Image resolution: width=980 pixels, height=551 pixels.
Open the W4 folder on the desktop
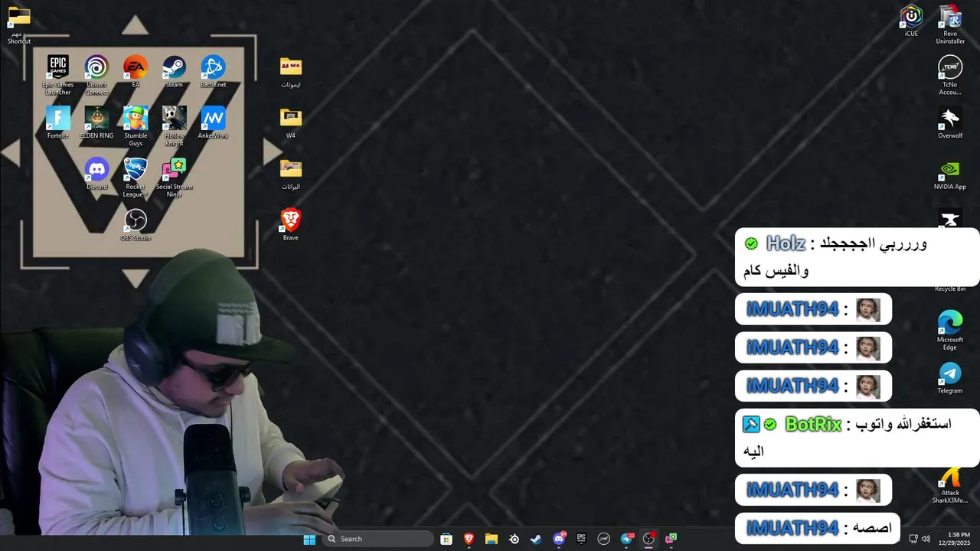tap(290, 122)
